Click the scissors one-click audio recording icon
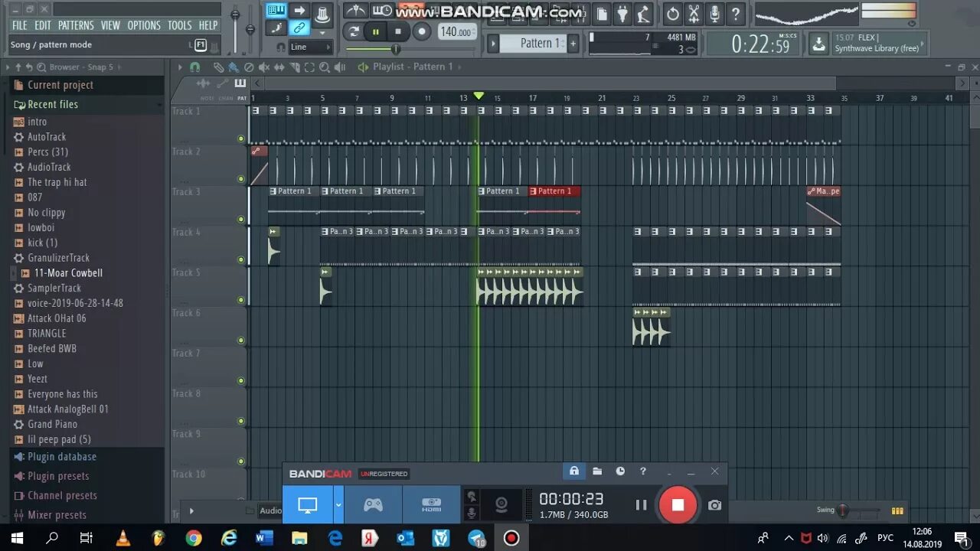 pyautogui.click(x=694, y=13)
